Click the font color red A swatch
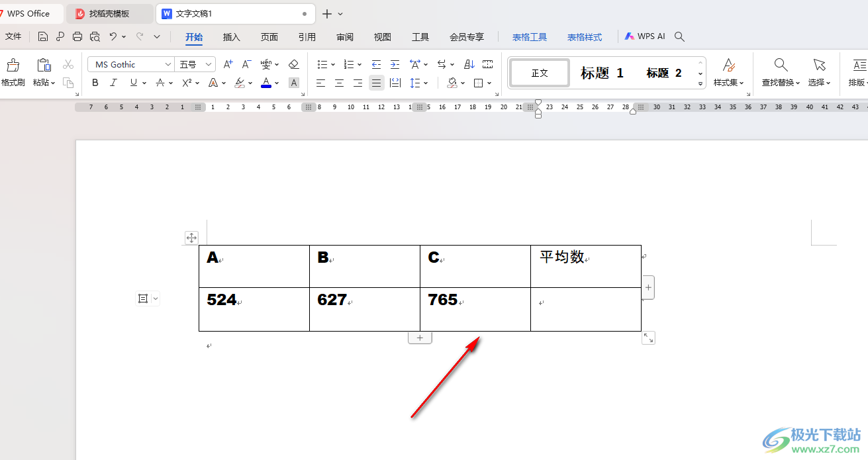The height and width of the screenshot is (460, 868). coord(266,83)
